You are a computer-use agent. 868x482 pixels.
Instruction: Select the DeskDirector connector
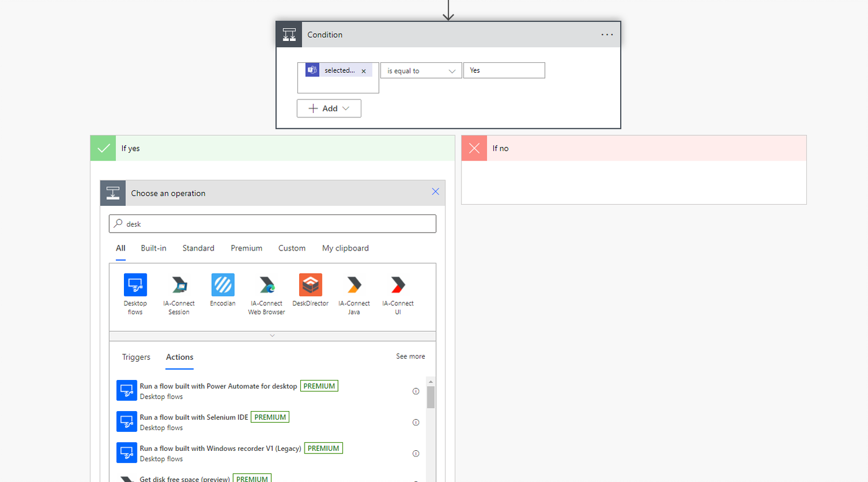click(310, 290)
